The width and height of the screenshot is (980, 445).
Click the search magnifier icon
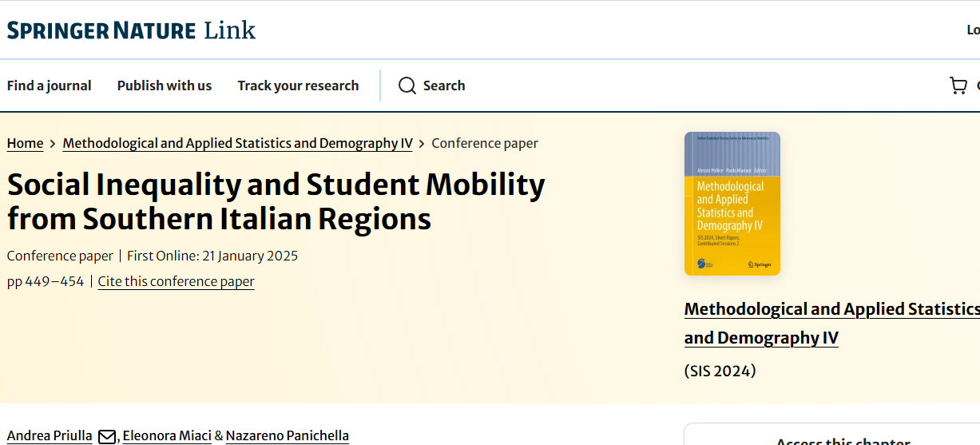point(407,85)
